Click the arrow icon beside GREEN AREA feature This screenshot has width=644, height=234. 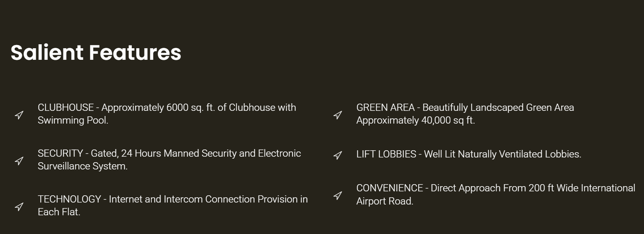point(338,115)
